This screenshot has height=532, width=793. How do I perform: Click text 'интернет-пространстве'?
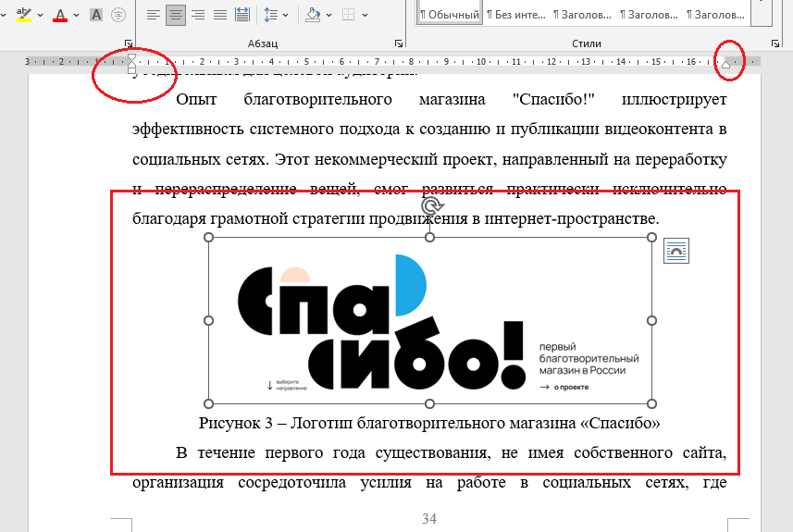coord(572,218)
